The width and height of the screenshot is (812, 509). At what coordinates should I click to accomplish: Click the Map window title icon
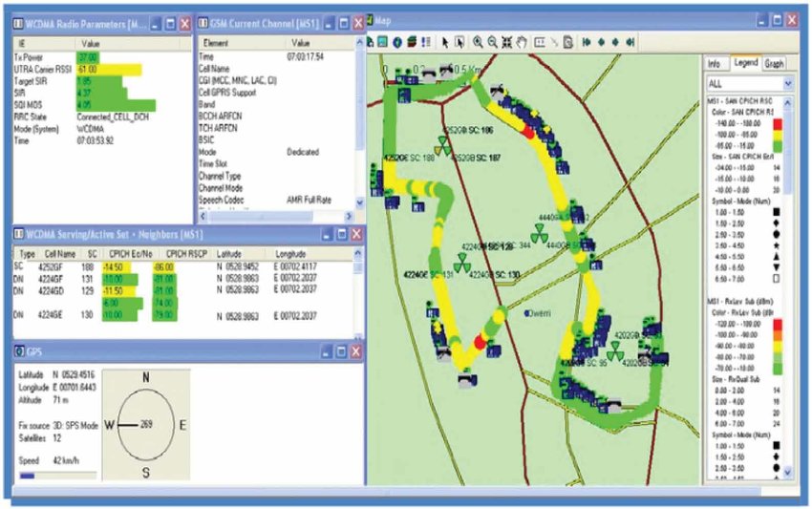(x=370, y=21)
